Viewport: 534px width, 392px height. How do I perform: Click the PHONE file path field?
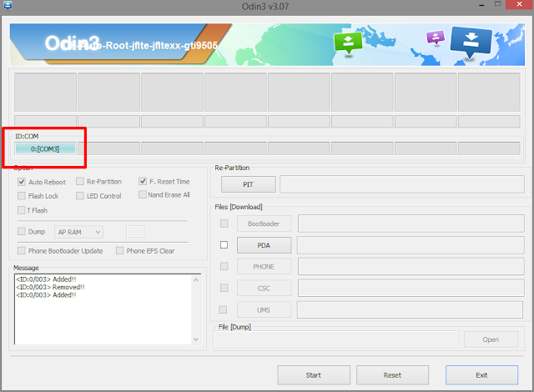(411, 266)
